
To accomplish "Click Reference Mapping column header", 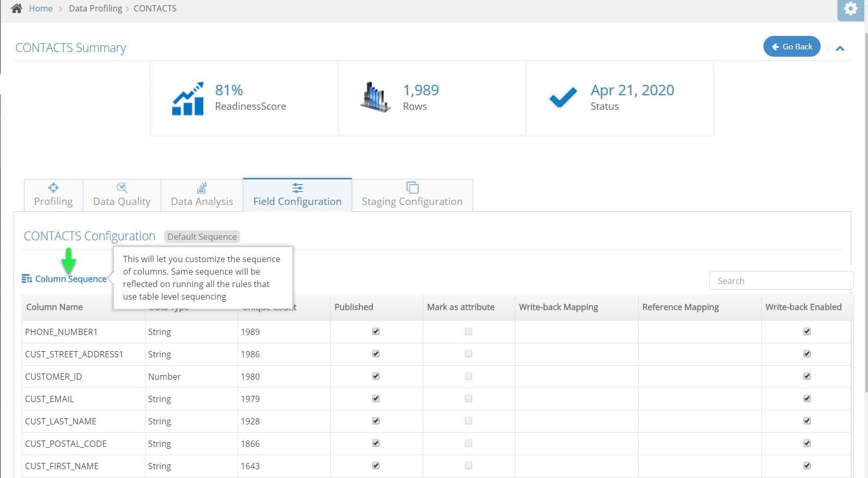I will pos(680,307).
